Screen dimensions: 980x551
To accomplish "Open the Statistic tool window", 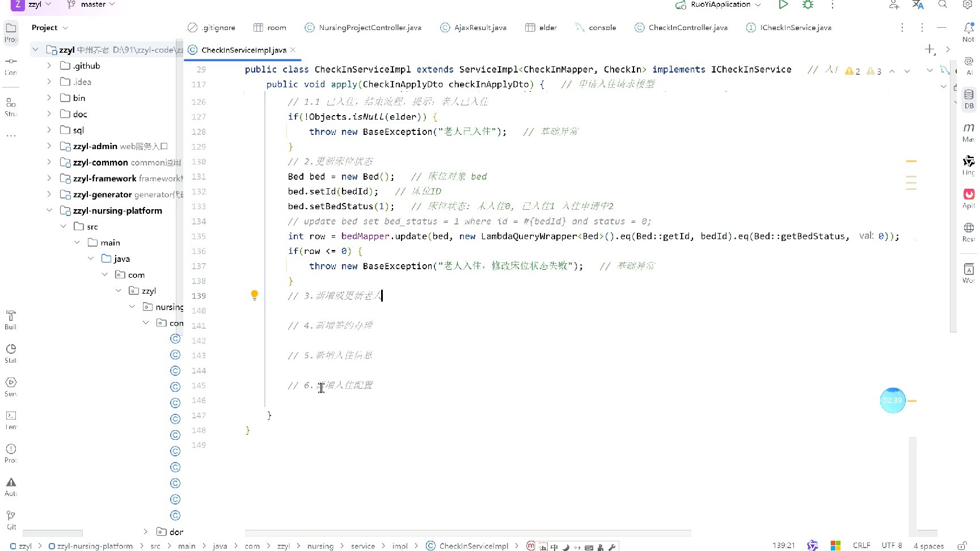I will pyautogui.click(x=11, y=353).
